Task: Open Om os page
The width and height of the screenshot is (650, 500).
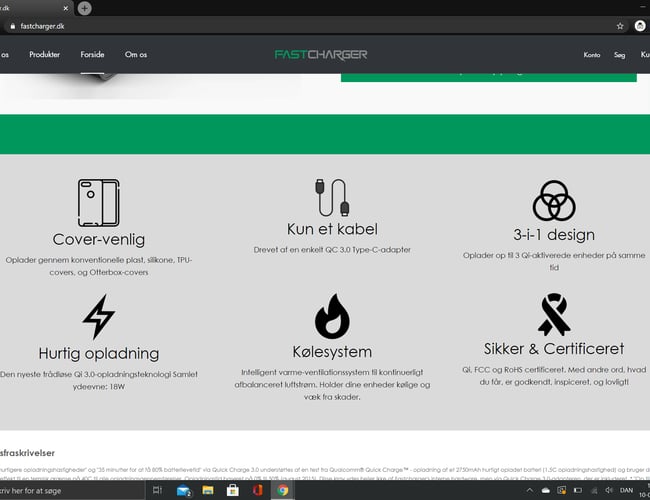Action: pos(136,54)
